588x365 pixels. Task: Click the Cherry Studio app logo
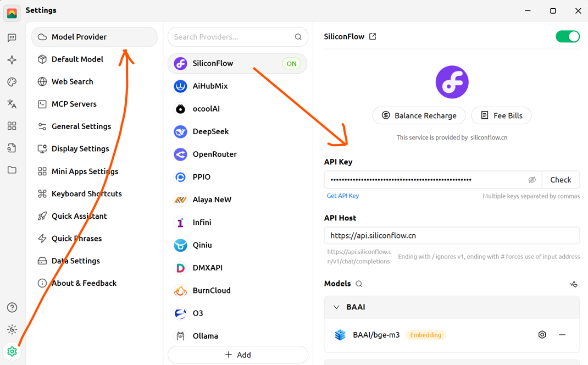click(x=12, y=13)
